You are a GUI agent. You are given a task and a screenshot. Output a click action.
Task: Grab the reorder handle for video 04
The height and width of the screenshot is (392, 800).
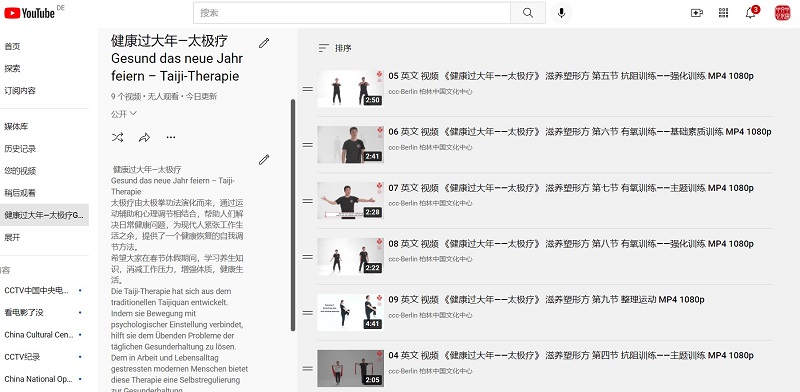(308, 369)
